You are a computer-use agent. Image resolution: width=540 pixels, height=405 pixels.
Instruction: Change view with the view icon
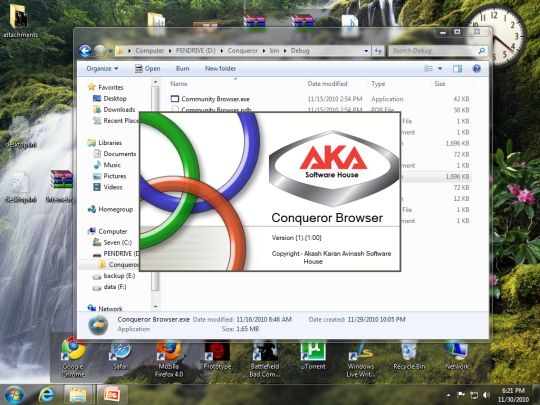pyautogui.click(x=428, y=69)
